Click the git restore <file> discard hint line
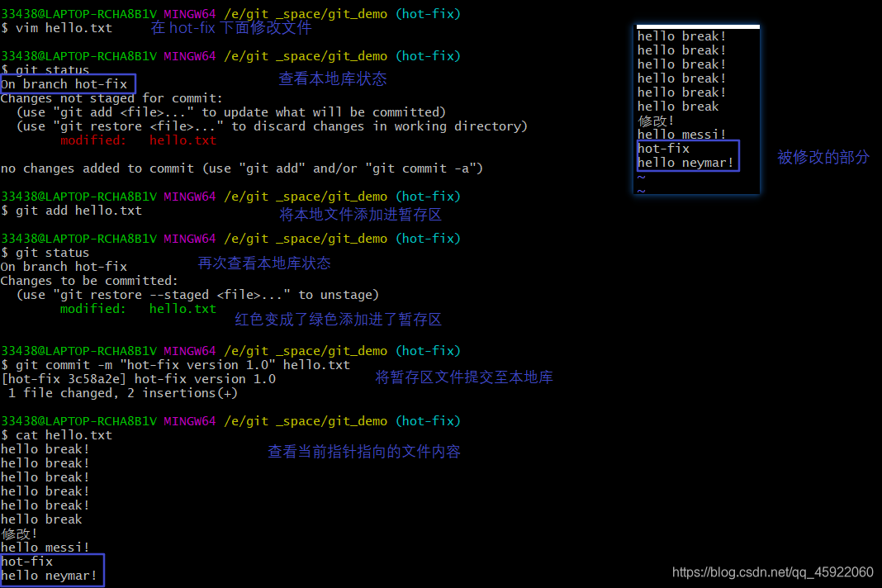This screenshot has width=882, height=588. [273, 126]
